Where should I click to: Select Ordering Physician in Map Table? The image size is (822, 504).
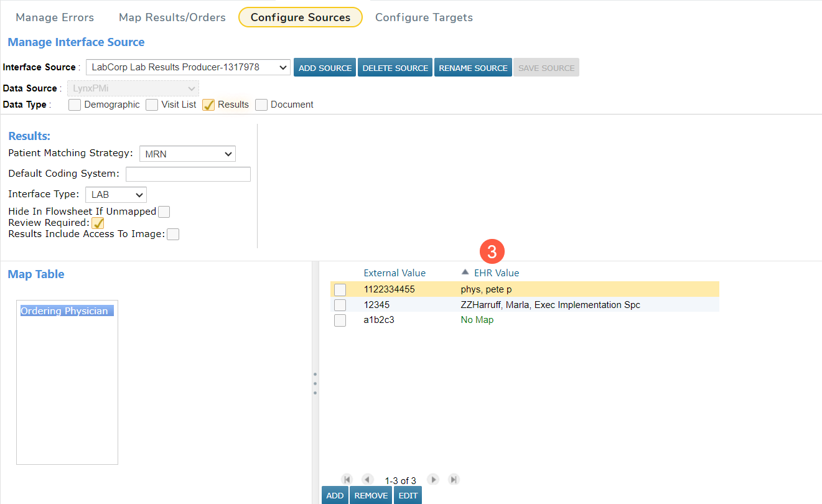65,311
